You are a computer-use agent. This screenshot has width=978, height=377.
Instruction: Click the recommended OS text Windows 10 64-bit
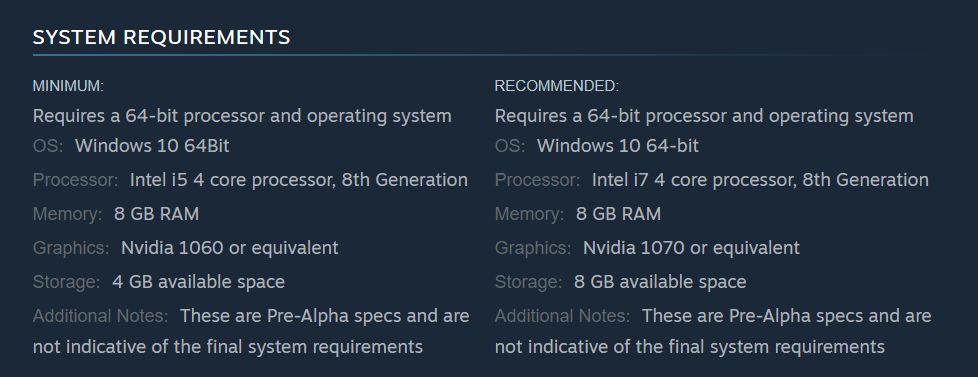pos(618,146)
